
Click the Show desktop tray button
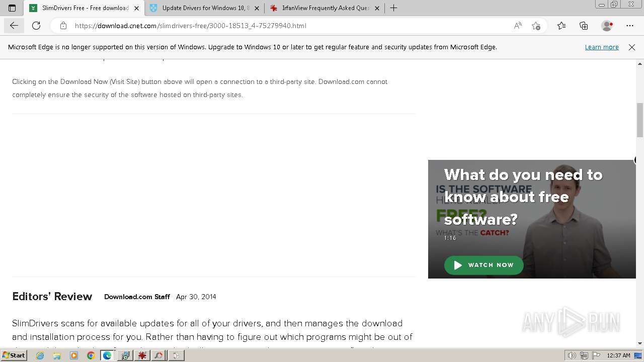pyautogui.click(x=638, y=355)
